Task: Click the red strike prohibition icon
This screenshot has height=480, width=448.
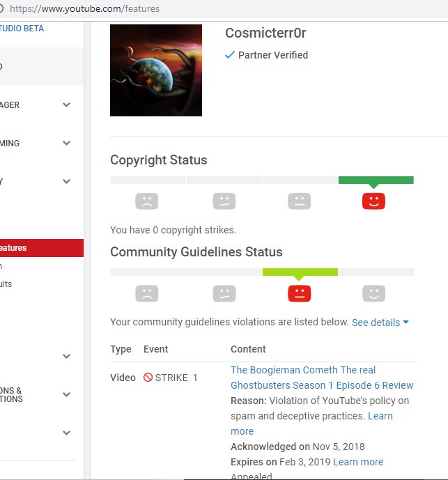Action: pos(148,377)
